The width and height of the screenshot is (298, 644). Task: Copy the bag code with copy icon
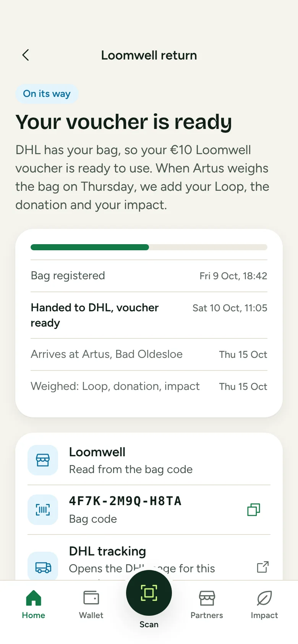pos(254,510)
